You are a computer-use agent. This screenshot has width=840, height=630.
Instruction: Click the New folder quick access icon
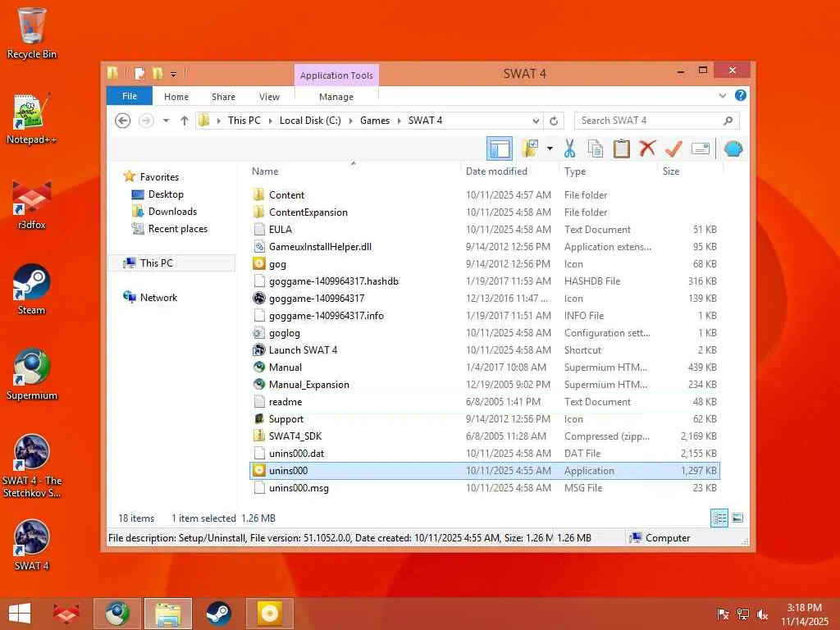(157, 73)
